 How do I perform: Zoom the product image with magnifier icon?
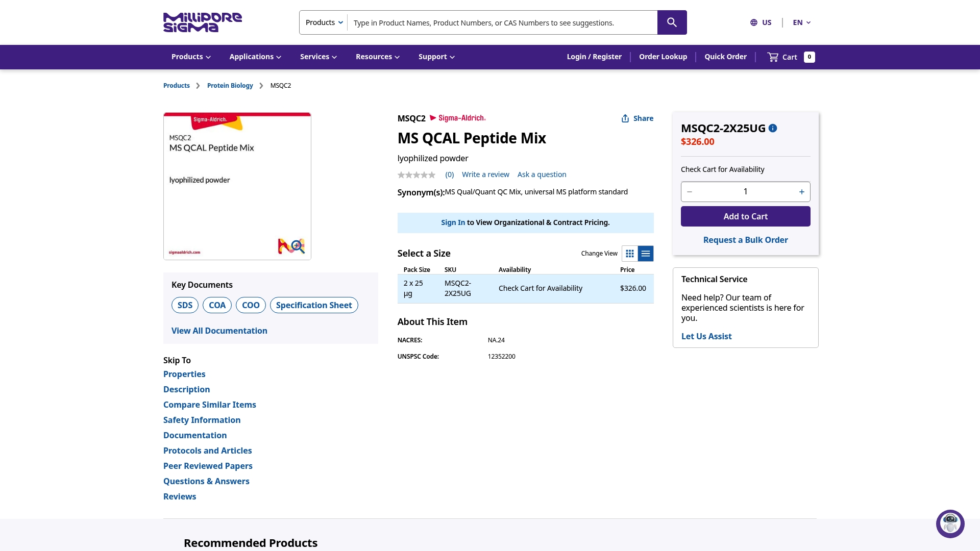(x=298, y=246)
